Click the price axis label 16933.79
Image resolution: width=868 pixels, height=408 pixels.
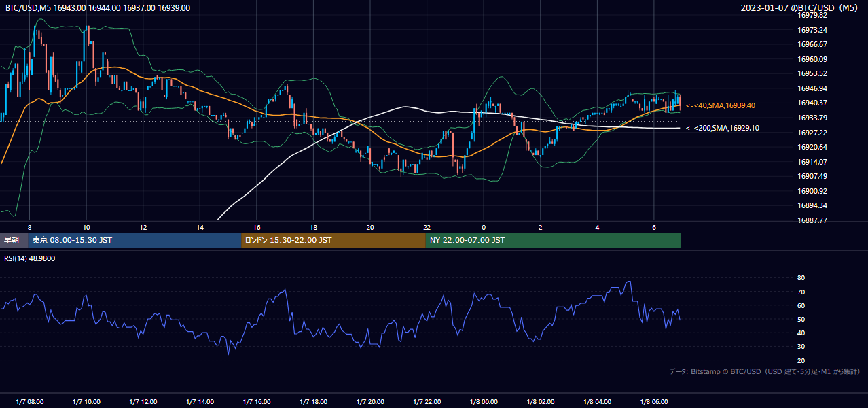(812, 118)
